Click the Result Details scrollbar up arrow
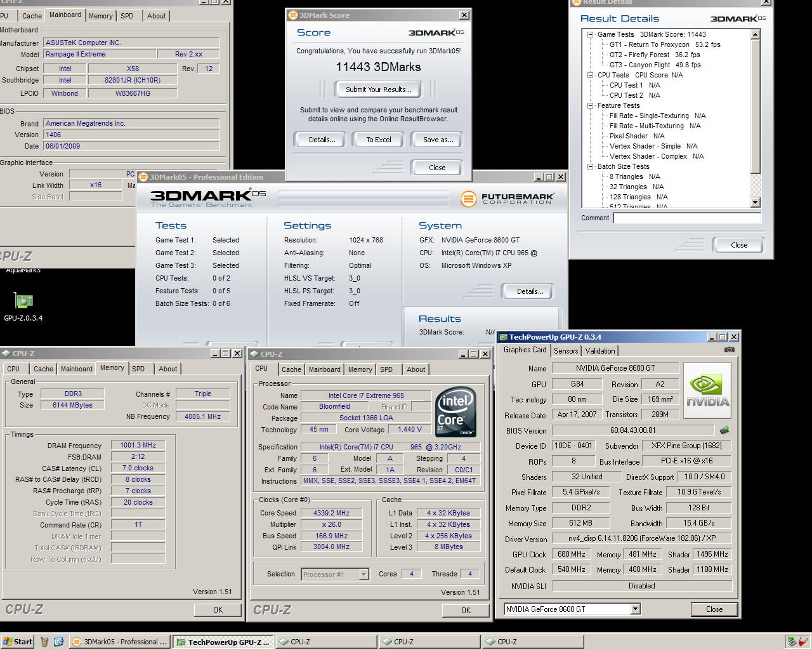This screenshot has height=650, width=812. tap(755, 34)
